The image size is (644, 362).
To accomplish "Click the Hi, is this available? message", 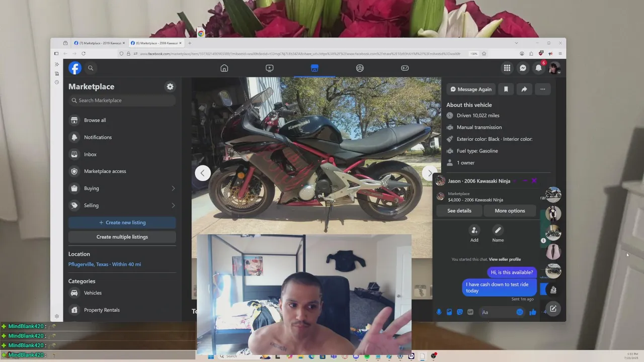I will pyautogui.click(x=512, y=273).
